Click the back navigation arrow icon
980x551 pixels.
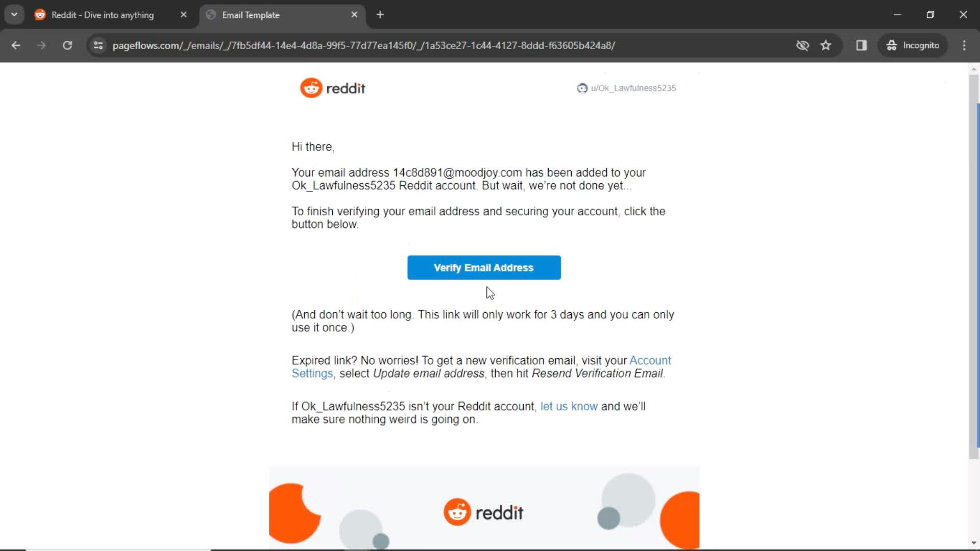16,45
